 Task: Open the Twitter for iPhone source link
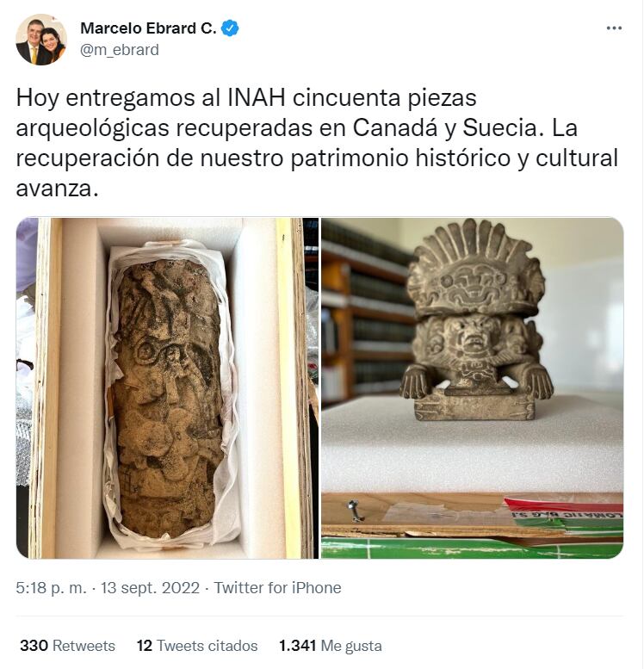(277, 588)
